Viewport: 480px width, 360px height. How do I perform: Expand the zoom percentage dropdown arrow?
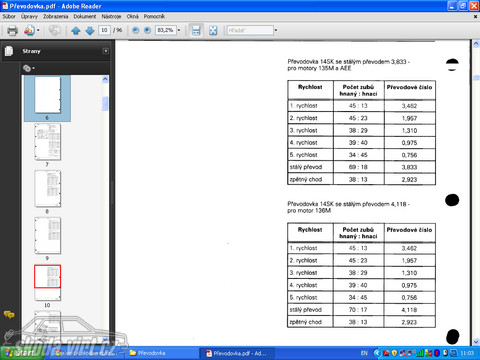click(179, 30)
